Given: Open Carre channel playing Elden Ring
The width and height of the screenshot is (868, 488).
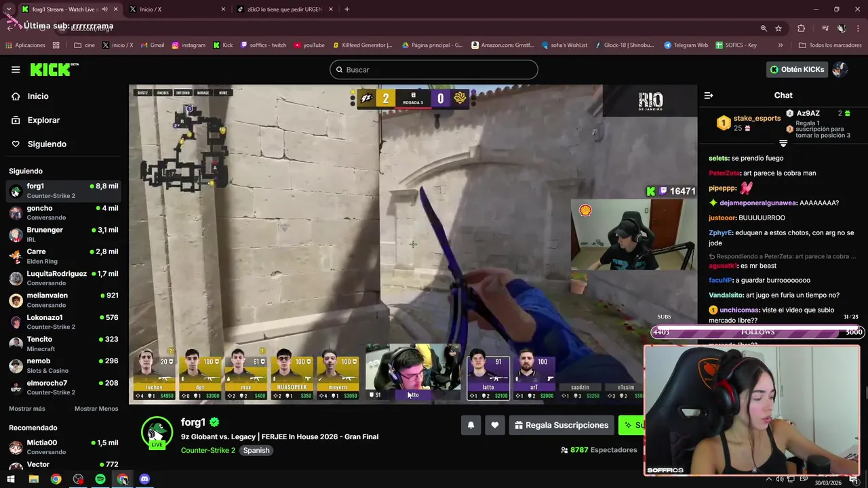Looking at the screenshot, I should coord(64,256).
